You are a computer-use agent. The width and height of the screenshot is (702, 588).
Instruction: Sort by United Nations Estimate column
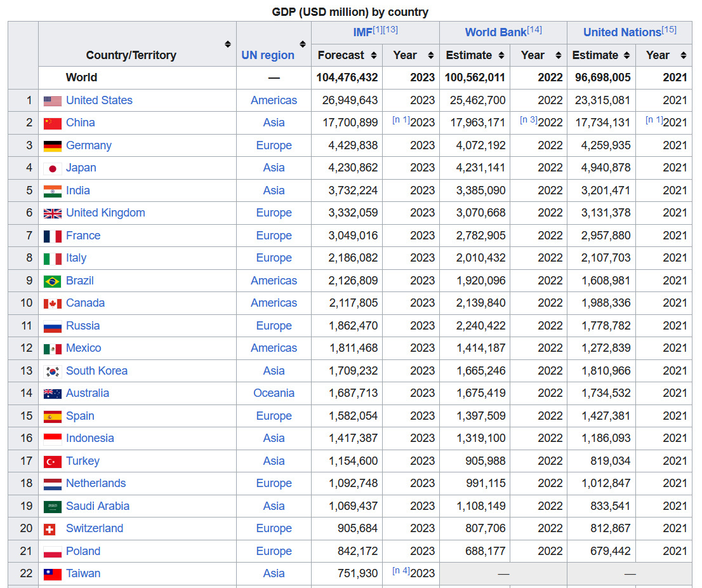[x=627, y=55]
